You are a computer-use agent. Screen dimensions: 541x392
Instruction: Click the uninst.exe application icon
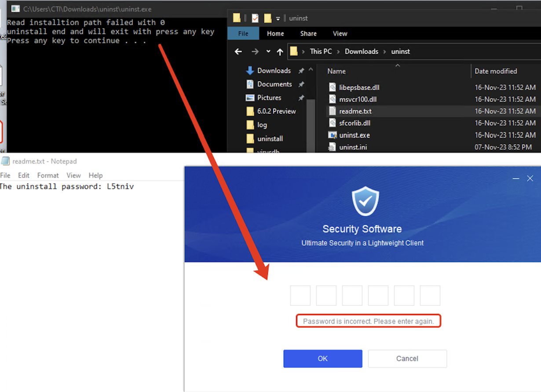333,135
